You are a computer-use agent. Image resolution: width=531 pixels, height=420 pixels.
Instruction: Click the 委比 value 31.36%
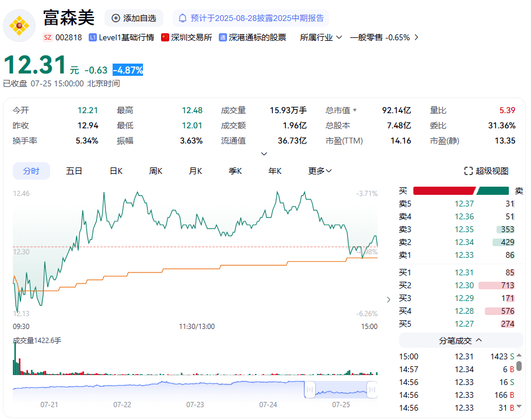(x=502, y=125)
